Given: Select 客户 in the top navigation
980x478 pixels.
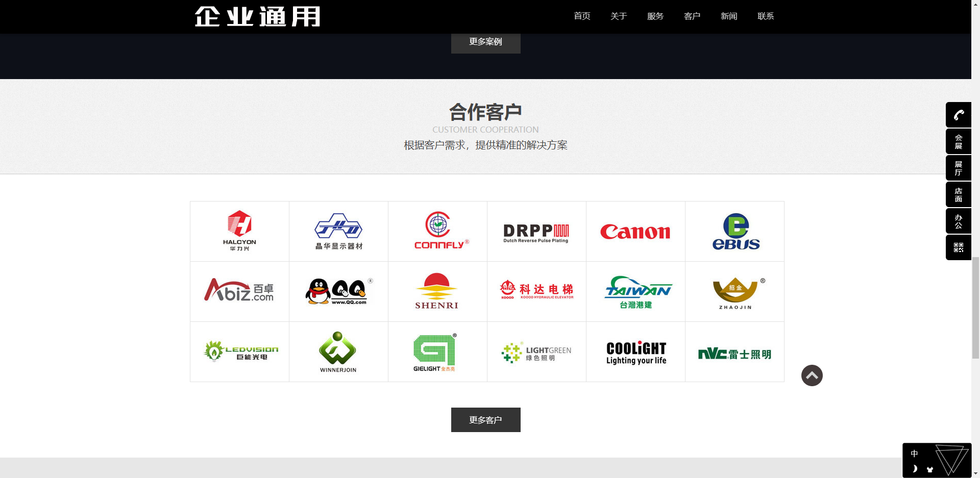Looking at the screenshot, I should pos(692,16).
